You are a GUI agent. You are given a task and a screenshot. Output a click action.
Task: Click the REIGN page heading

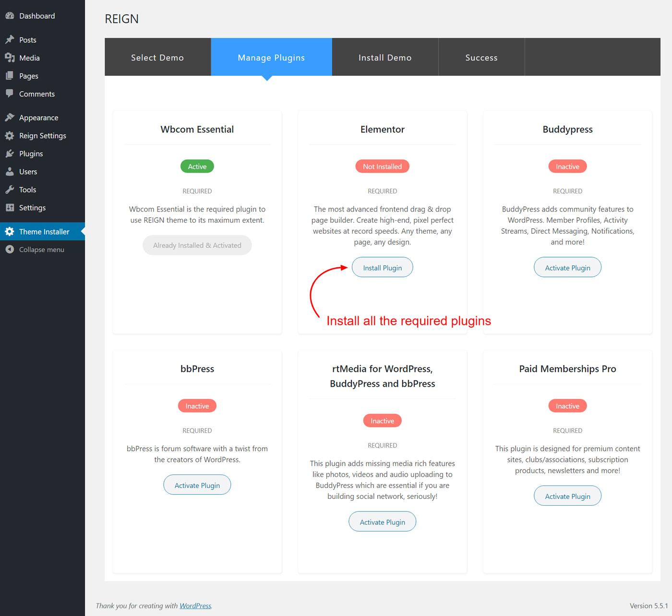pos(121,19)
